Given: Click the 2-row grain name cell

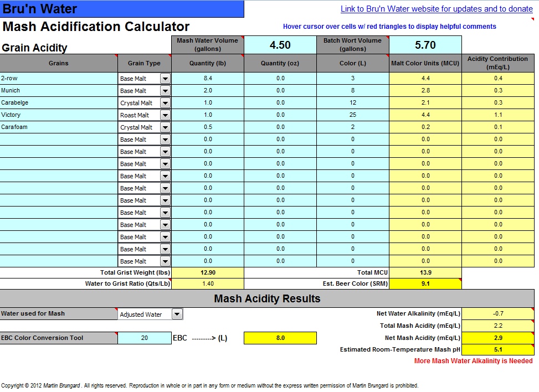Looking at the screenshot, I should 59,78.
